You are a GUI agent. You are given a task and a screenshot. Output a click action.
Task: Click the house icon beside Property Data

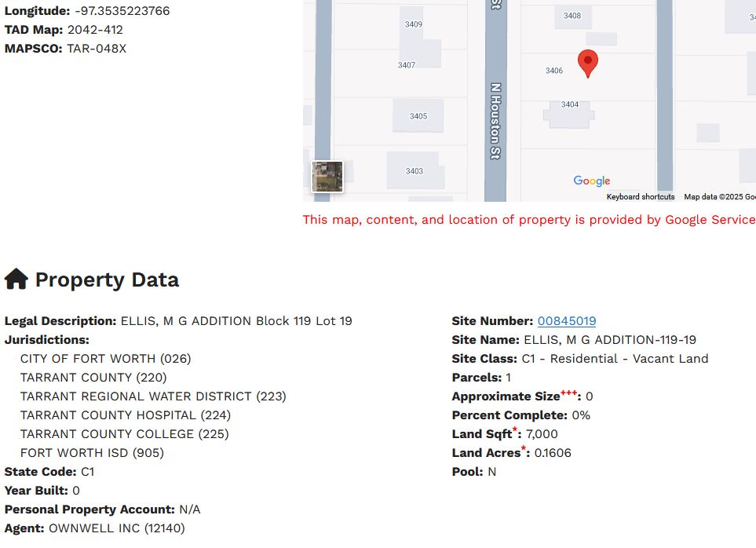tap(16, 279)
